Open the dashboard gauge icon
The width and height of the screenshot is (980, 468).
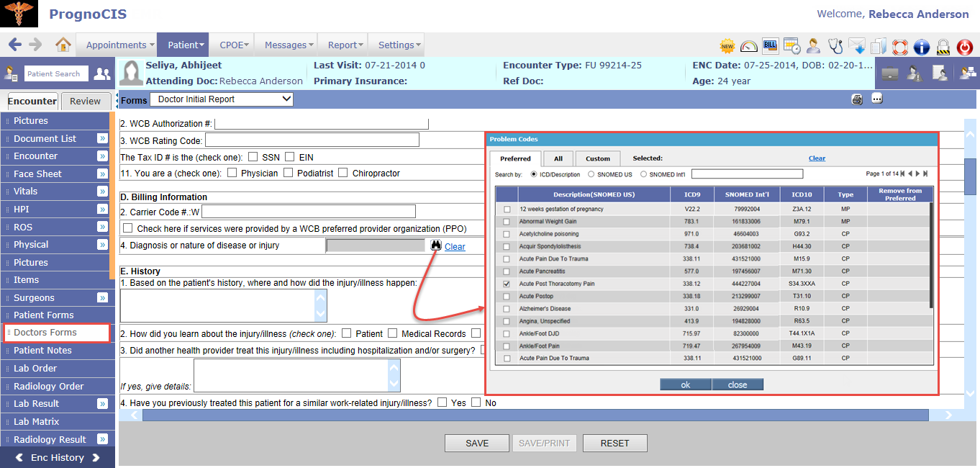[749, 47]
